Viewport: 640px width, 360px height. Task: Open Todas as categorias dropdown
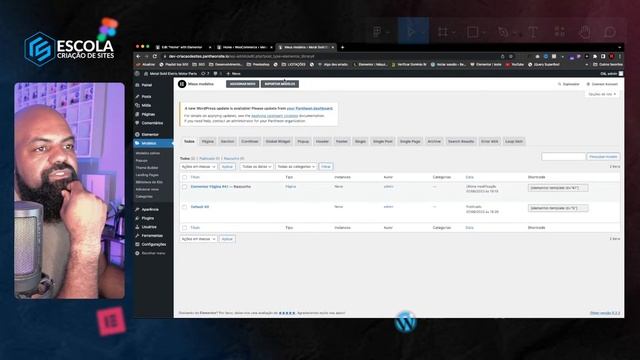pyautogui.click(x=296, y=167)
